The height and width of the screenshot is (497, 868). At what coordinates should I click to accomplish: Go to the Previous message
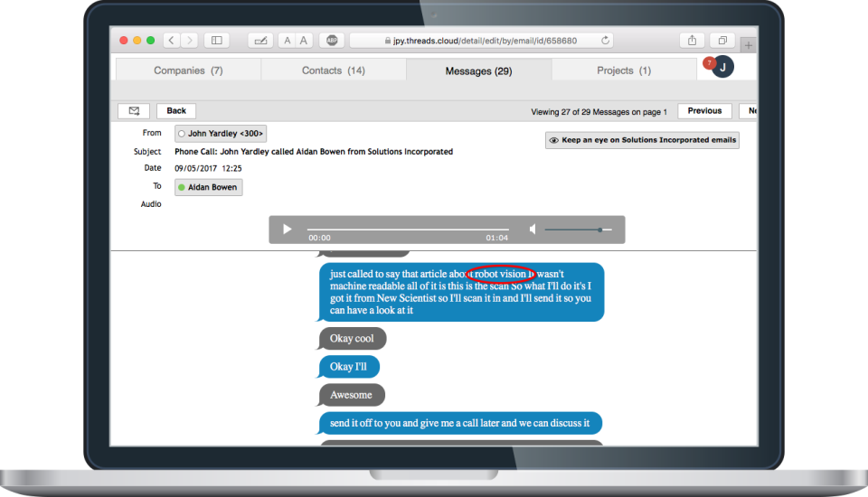[704, 110]
